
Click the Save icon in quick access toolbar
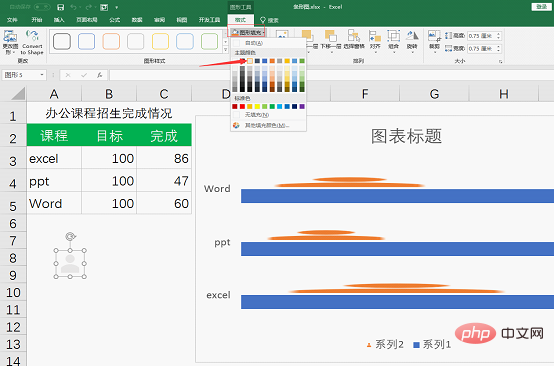60,7
